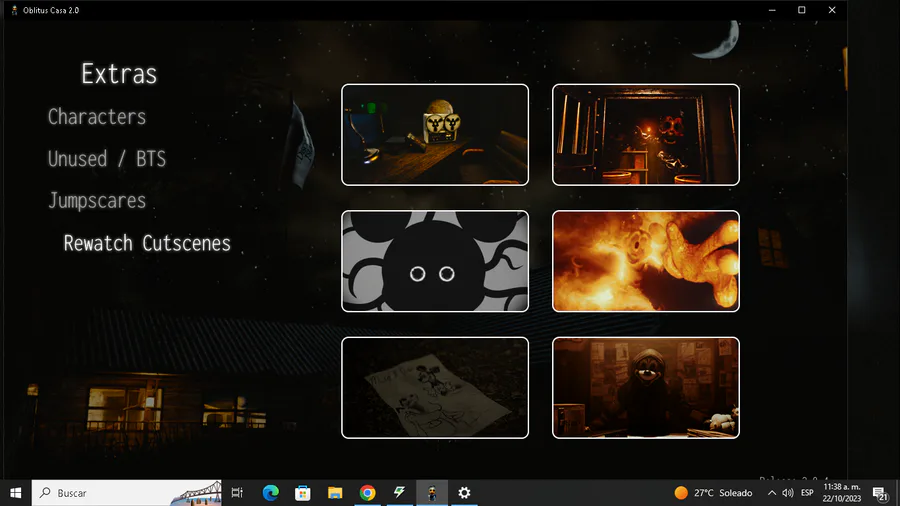The image size is (900, 506).
Task: Open the Characters extras section
Action: [x=97, y=117]
